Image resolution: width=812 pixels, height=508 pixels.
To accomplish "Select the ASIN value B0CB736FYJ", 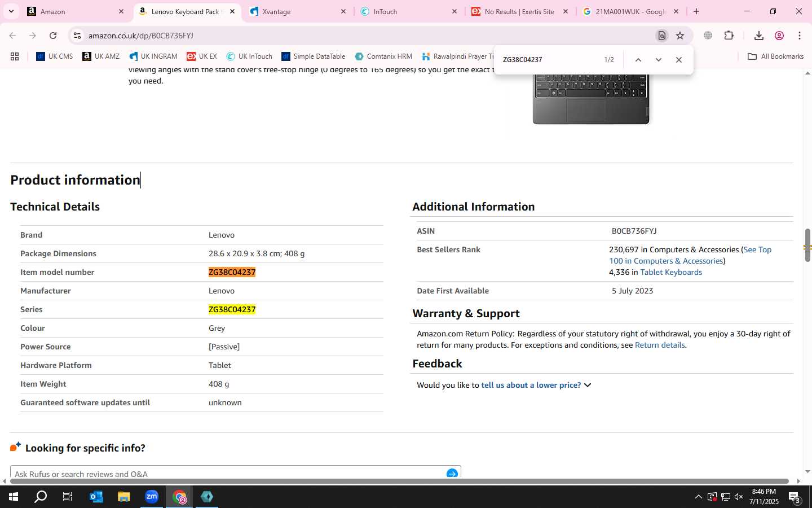I will 634,231.
